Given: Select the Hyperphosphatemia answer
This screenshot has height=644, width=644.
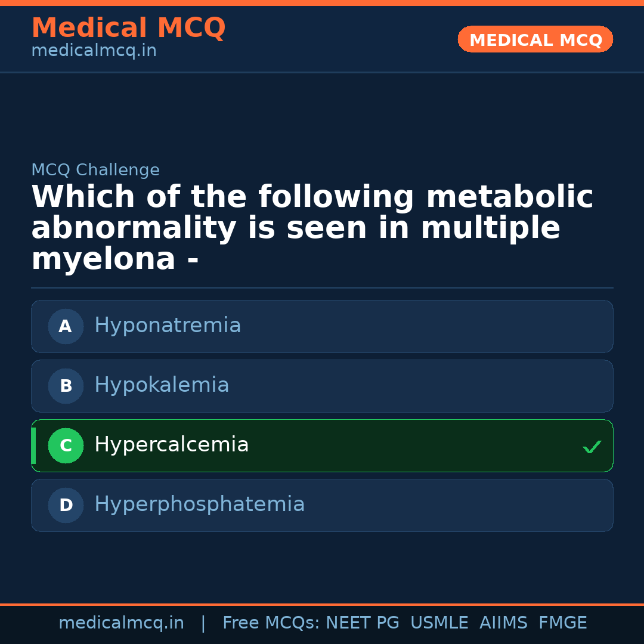Looking at the screenshot, I should point(199,504).
